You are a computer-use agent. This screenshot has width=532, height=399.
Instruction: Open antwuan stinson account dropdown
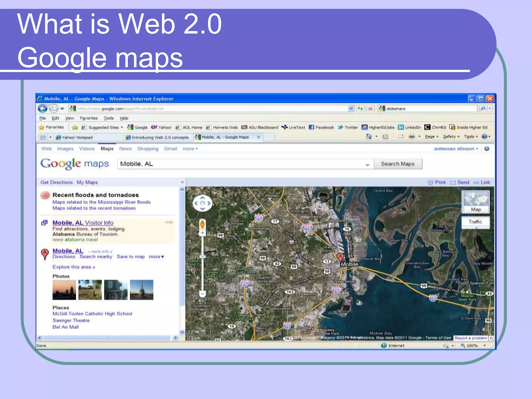[x=456, y=149]
